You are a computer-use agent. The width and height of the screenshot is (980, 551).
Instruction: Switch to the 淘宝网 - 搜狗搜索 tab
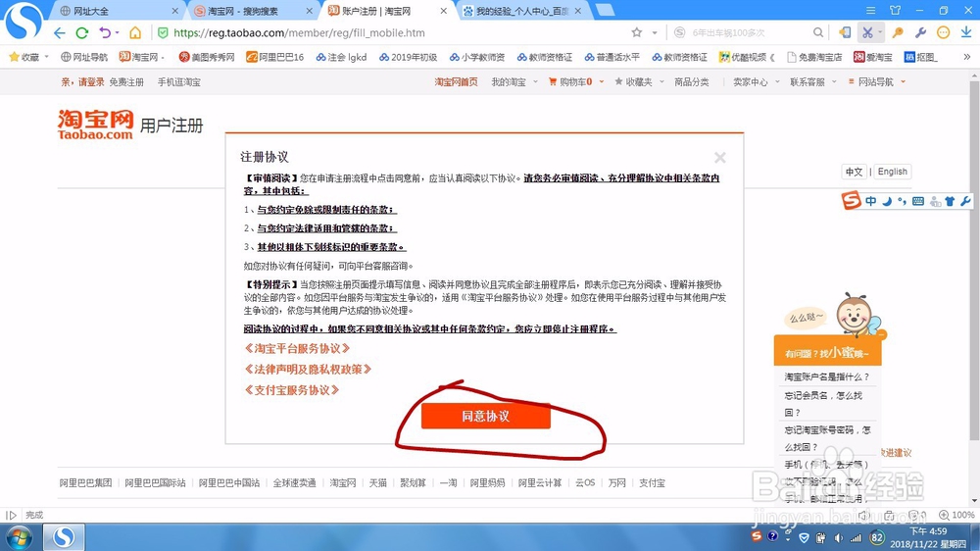point(253,11)
